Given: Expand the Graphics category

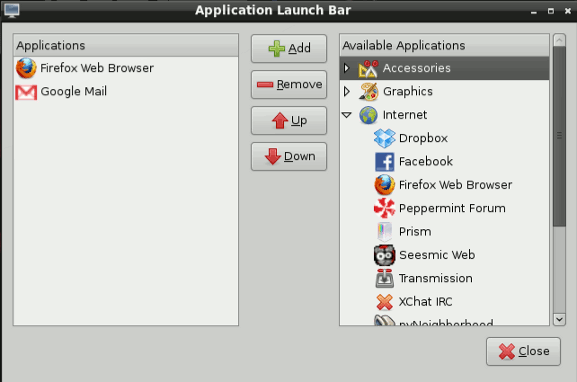Looking at the screenshot, I should tap(346, 91).
